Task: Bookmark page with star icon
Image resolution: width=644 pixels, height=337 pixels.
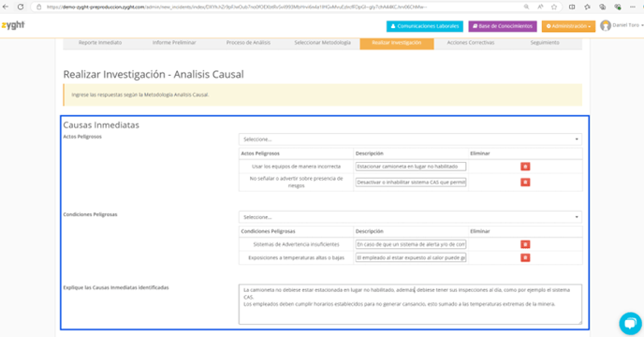Action: click(x=554, y=7)
